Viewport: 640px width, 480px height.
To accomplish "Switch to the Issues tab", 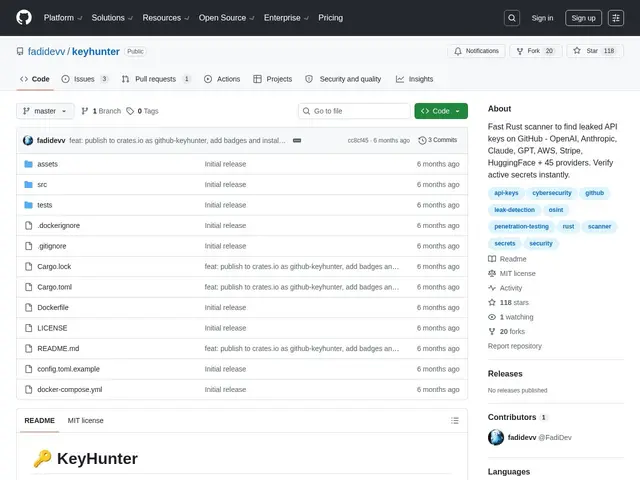I will click(x=85, y=79).
